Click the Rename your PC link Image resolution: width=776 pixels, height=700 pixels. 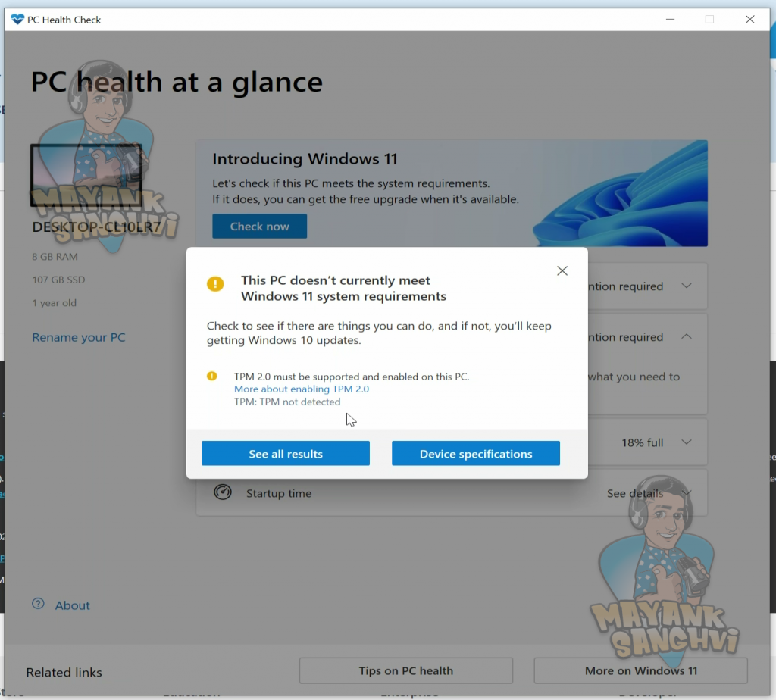pos(79,338)
